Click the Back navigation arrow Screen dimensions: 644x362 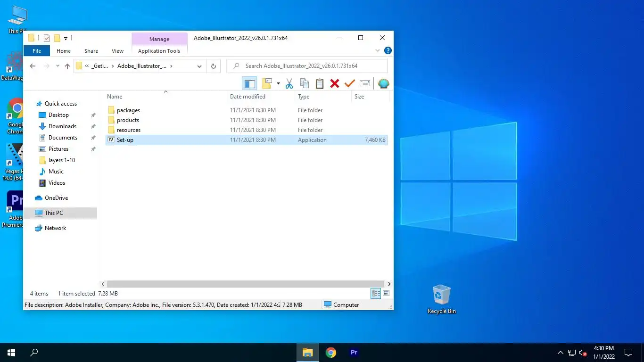[x=33, y=66]
